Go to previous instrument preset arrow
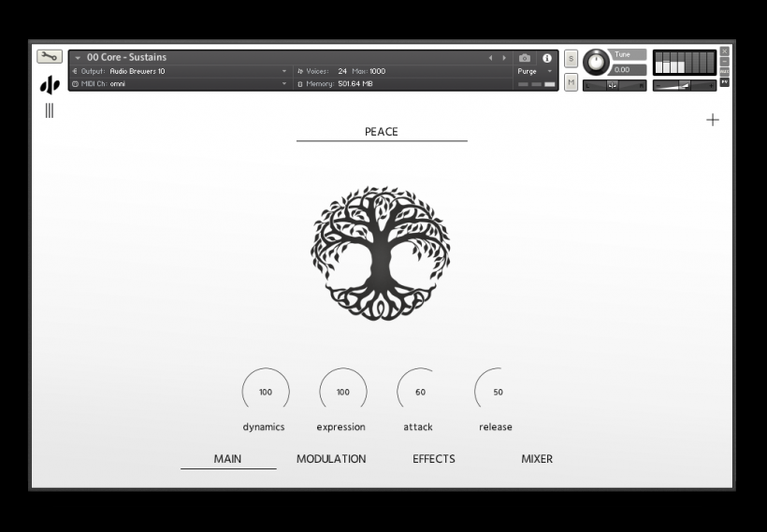The image size is (767, 532). pos(490,58)
